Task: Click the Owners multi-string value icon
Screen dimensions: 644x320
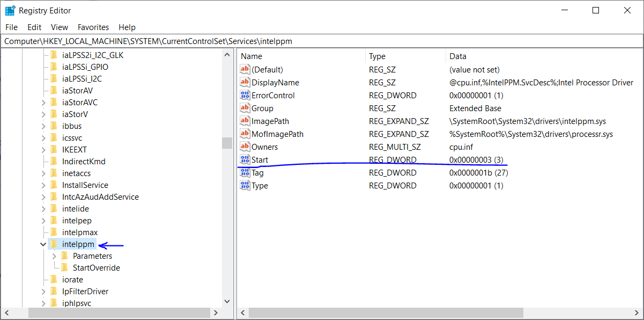Action: pos(245,147)
